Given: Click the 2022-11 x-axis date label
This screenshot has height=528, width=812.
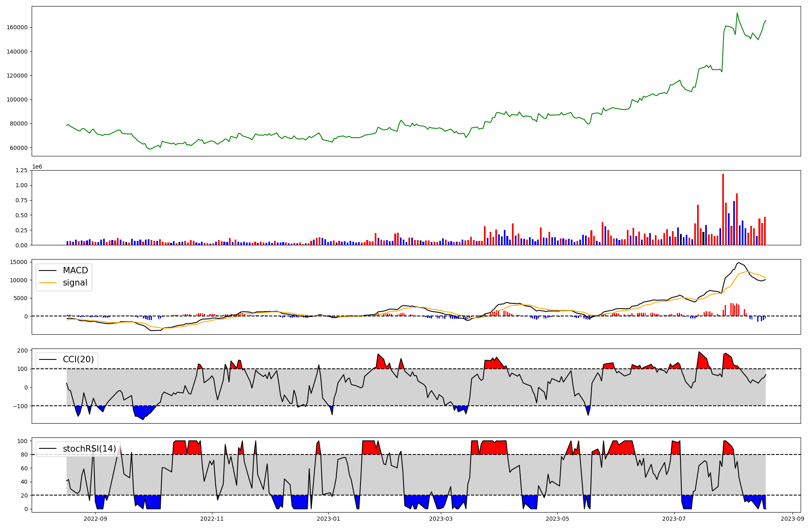Looking at the screenshot, I should (212, 519).
